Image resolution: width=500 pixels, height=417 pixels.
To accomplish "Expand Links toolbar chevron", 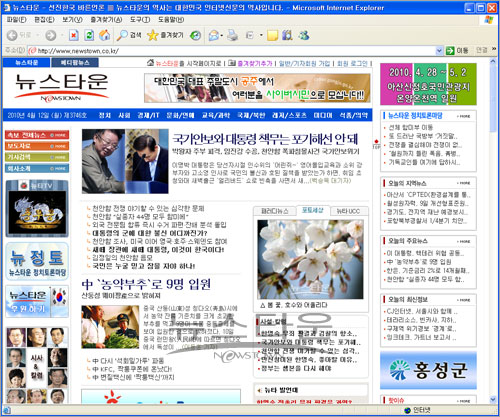I will tap(494, 49).
